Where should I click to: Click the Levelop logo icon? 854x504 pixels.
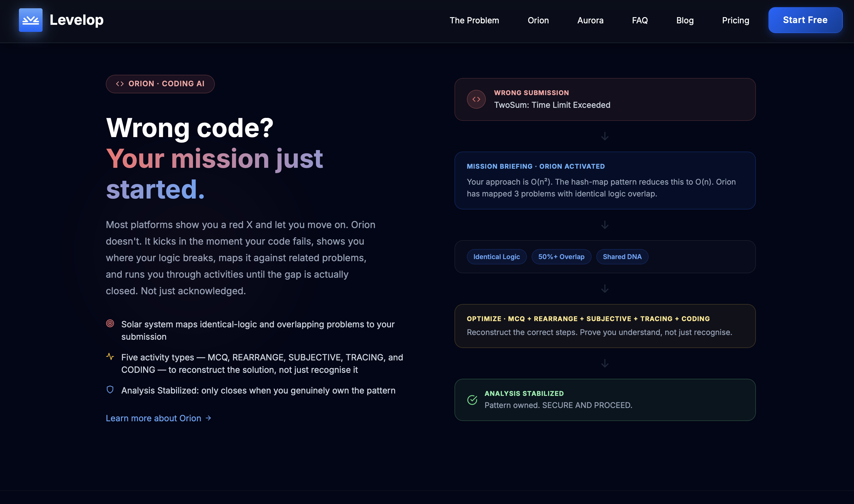point(30,20)
